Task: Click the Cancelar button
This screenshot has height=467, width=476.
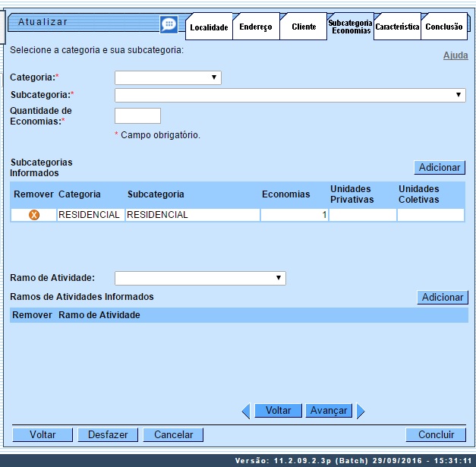Action: point(173,435)
